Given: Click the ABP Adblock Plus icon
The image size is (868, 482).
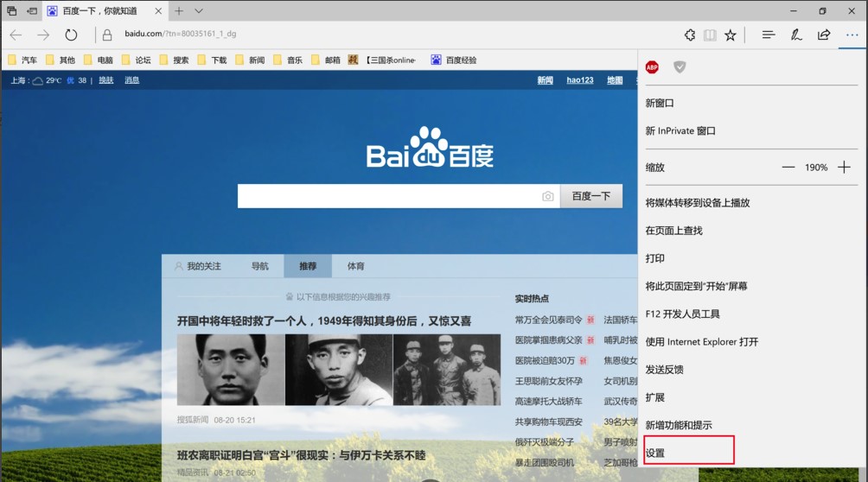Looking at the screenshot, I should 652,67.
